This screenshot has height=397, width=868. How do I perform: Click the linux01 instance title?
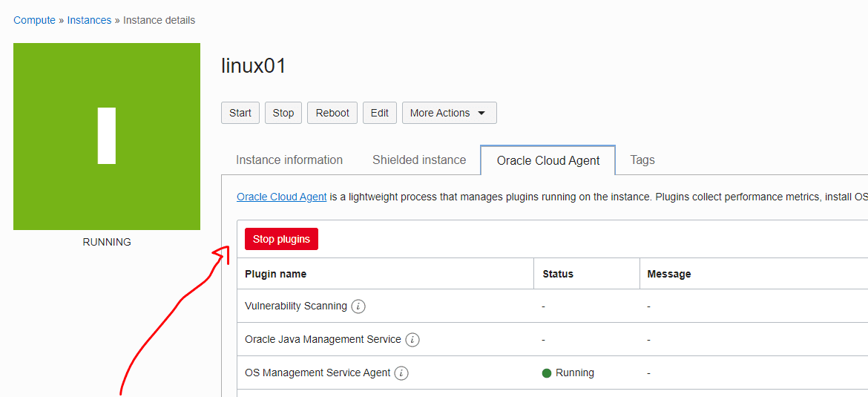(x=254, y=67)
